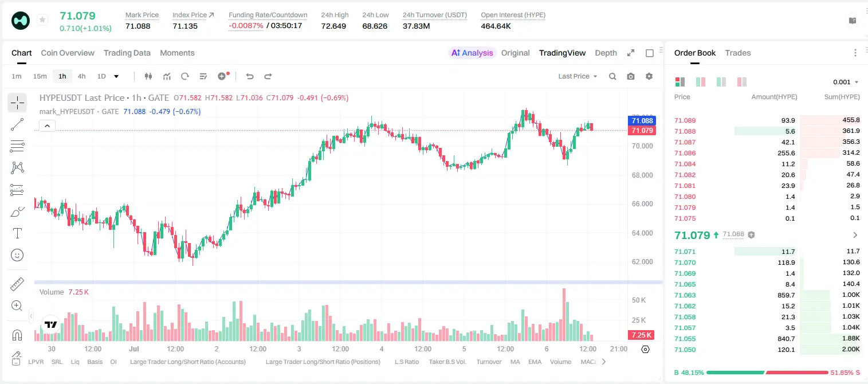Screen dimensions: 868x384
Task: Undo the last chart action
Action: pos(250,76)
